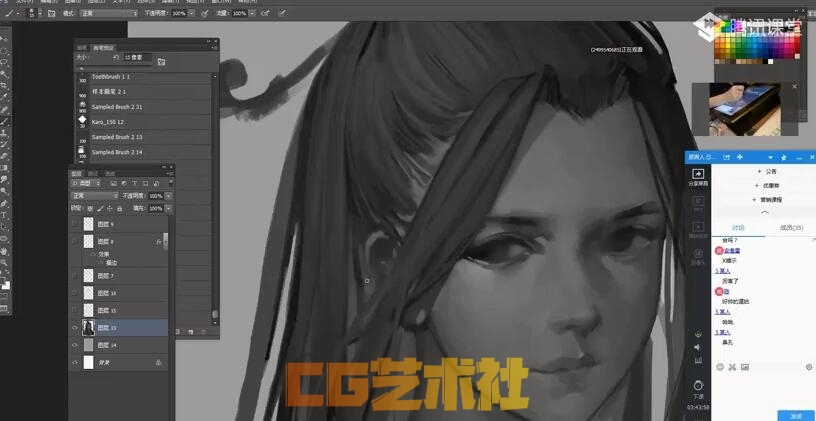Click the + 优惠券 button
This screenshot has width=816, height=421.
pos(767,185)
